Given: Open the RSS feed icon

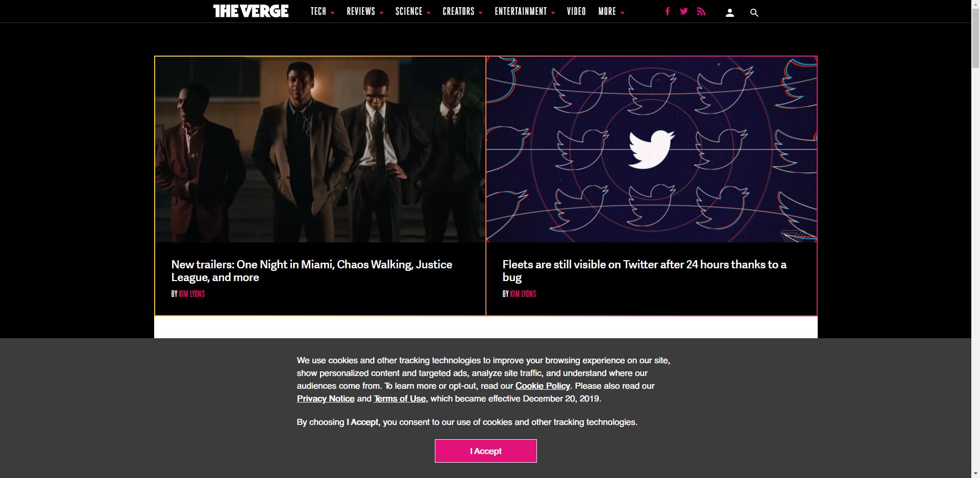Looking at the screenshot, I should coord(701,11).
